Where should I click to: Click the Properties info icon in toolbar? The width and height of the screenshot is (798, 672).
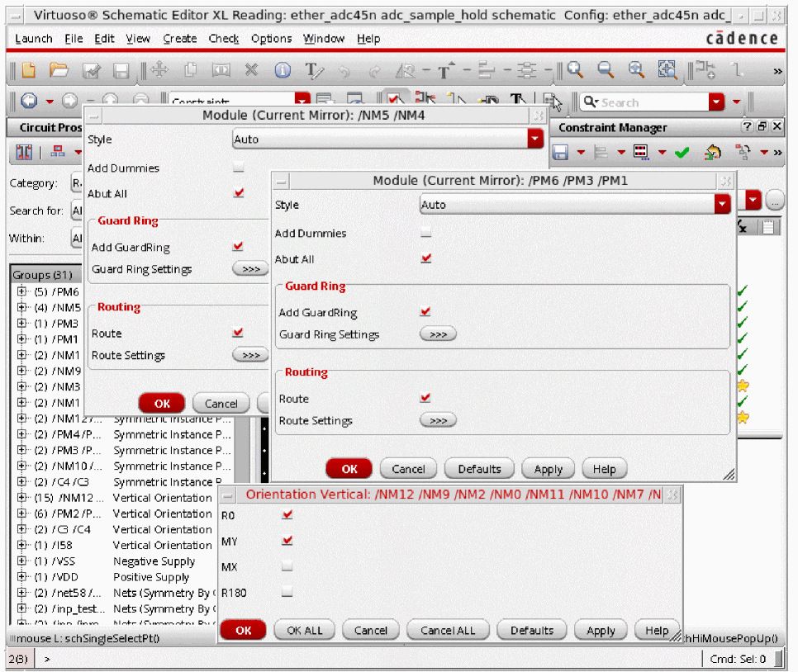point(283,71)
